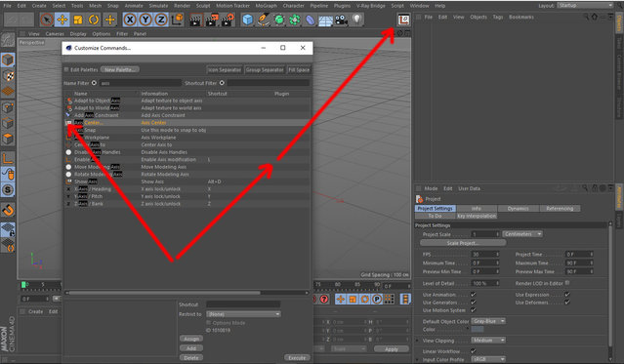This screenshot has height=364, width=624.
Task: Switch to the Dynamics tab
Action: pyautogui.click(x=518, y=208)
